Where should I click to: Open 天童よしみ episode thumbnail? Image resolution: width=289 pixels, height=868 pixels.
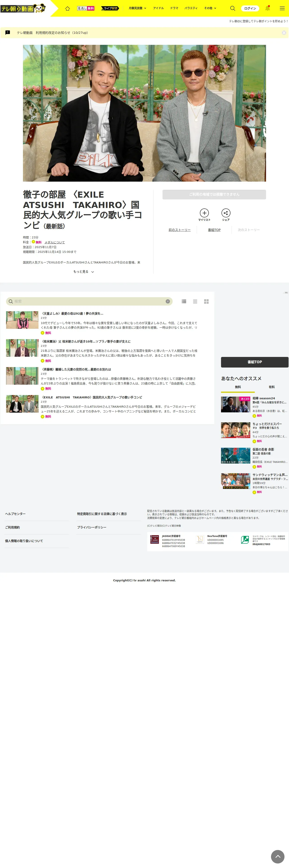tap(22, 320)
